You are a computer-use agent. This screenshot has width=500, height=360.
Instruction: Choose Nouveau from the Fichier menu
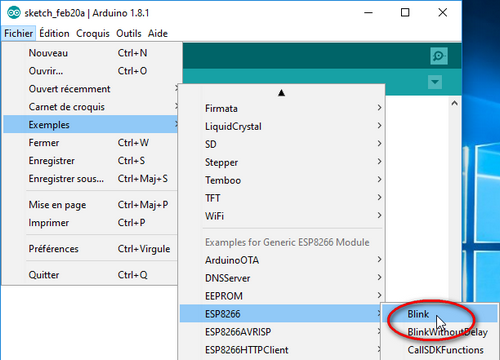90,53
